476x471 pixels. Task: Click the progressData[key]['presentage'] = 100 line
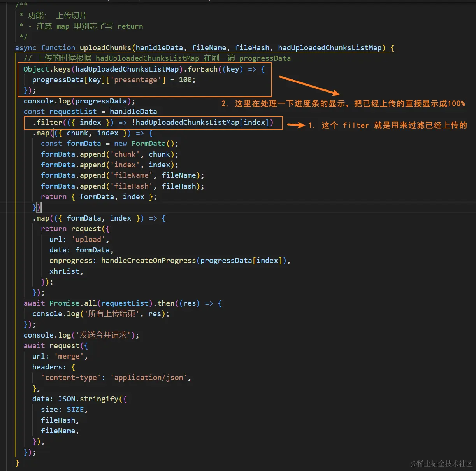point(114,80)
